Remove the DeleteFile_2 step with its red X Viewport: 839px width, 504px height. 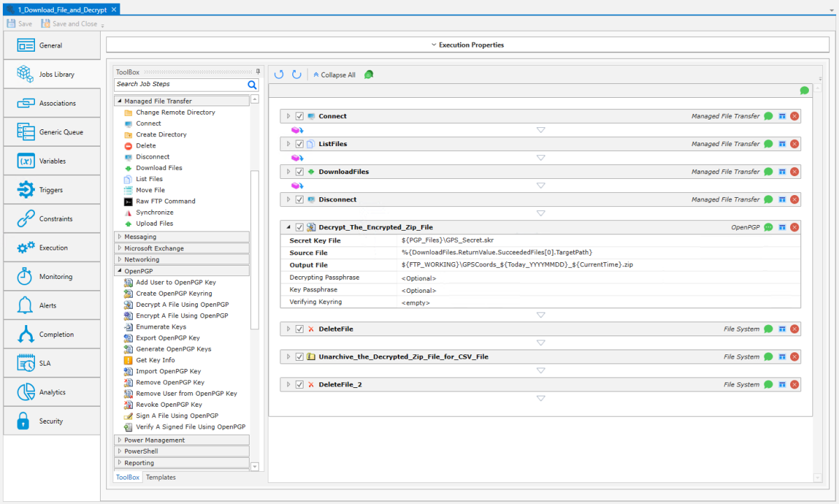tap(795, 384)
